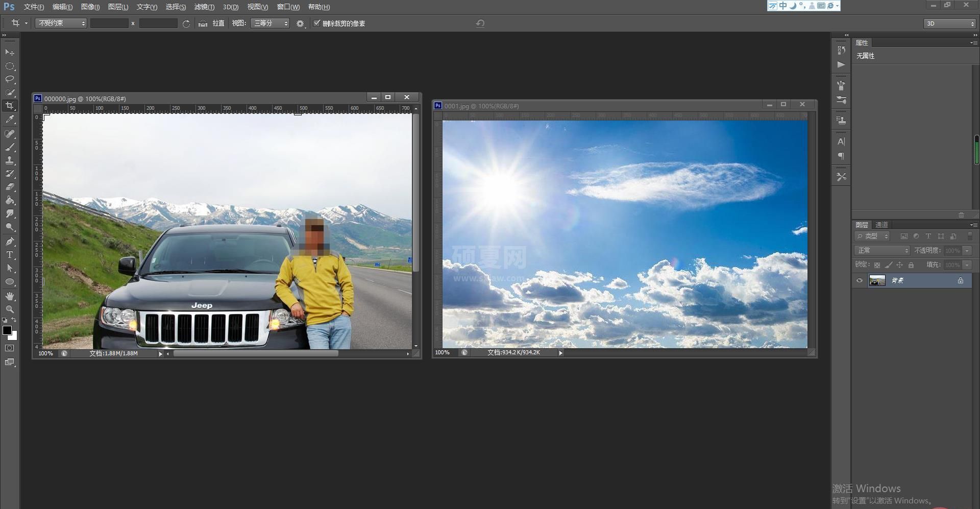Viewport: 980px width, 509px height.
Task: Select the Ellipse shape tool
Action: [x=10, y=281]
